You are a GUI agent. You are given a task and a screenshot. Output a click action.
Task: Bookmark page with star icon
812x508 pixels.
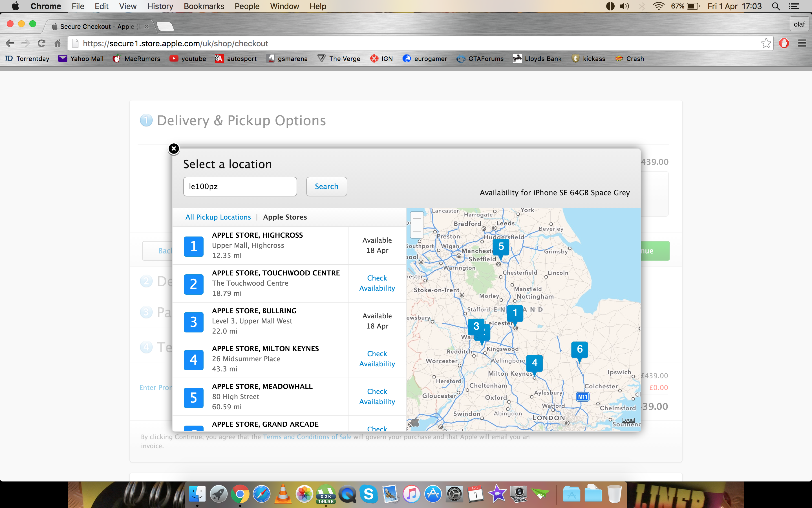(766, 43)
